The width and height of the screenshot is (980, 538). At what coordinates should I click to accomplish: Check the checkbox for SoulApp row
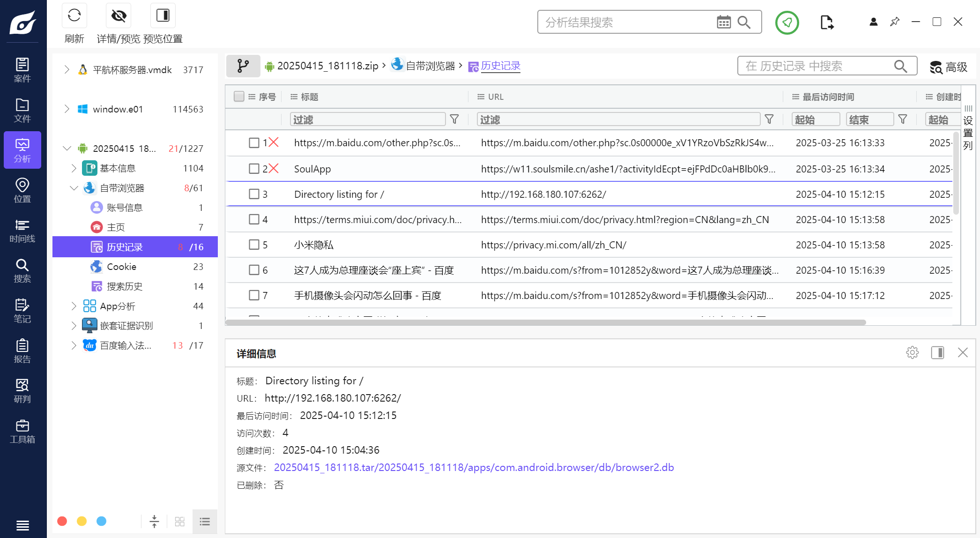[x=254, y=169]
